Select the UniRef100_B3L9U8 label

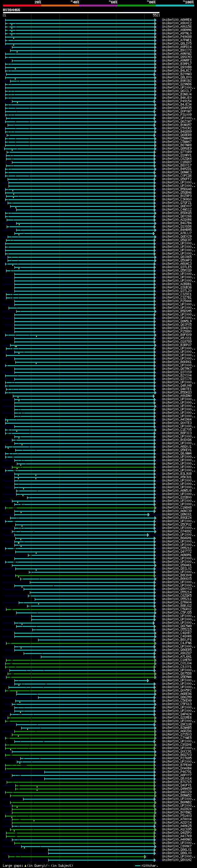click(177, 474)
